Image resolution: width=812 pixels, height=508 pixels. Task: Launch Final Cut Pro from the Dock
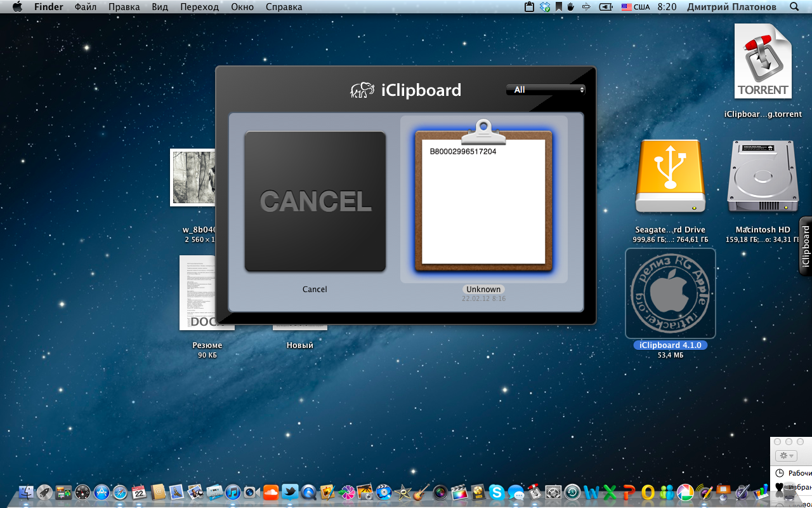click(459, 492)
